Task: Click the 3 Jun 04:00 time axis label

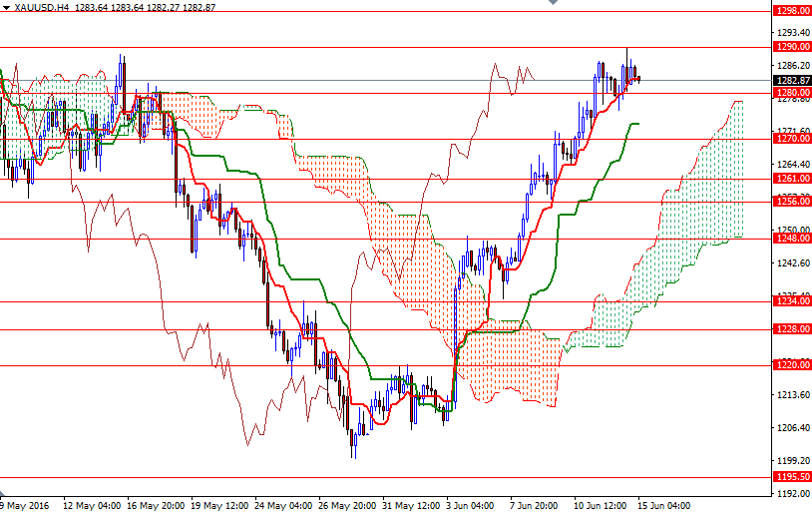Action: (x=468, y=505)
